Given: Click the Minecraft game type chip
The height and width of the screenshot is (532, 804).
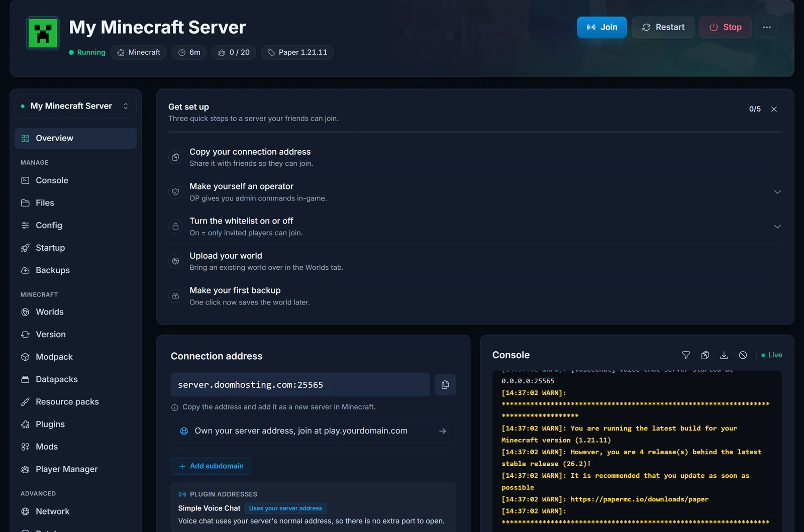Looking at the screenshot, I should [x=139, y=52].
